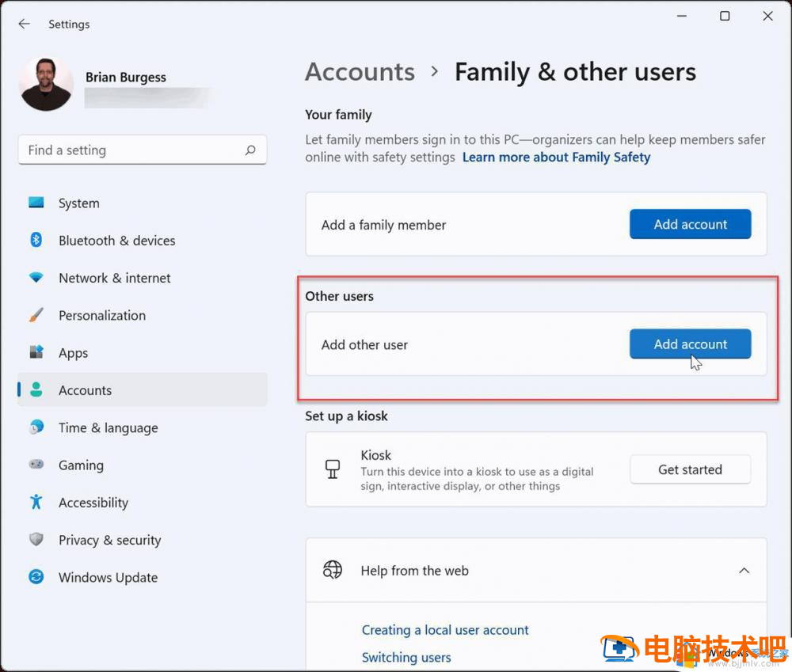
Task: Click the Help from the web heading
Action: pyautogui.click(x=415, y=571)
